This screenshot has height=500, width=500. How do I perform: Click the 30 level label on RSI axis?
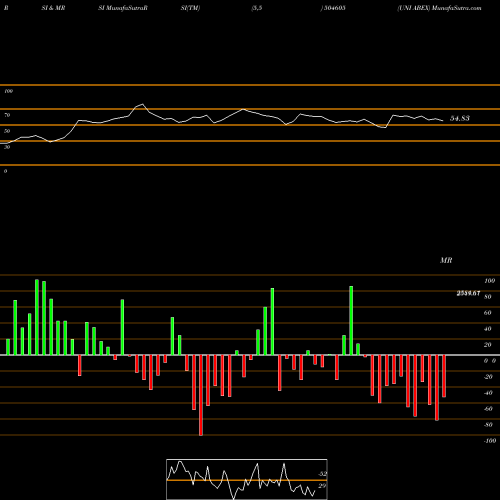(x=7, y=147)
